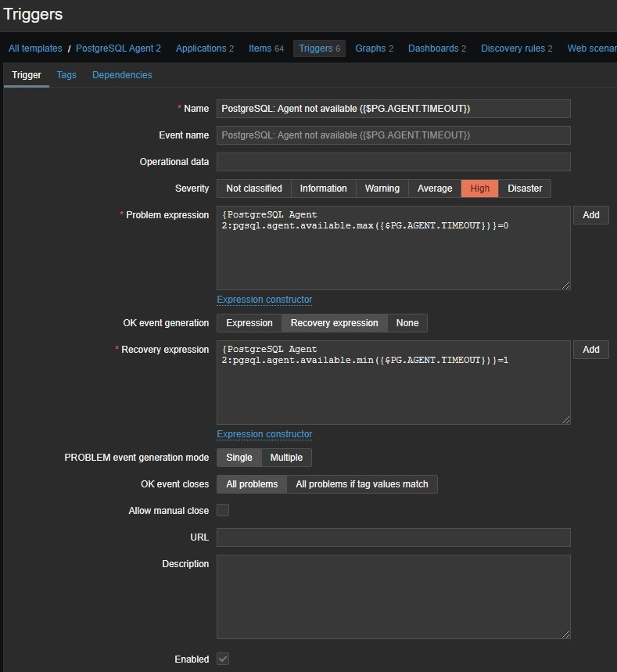Set OK event generation to None
Image resolution: width=617 pixels, height=672 pixels.
407,323
